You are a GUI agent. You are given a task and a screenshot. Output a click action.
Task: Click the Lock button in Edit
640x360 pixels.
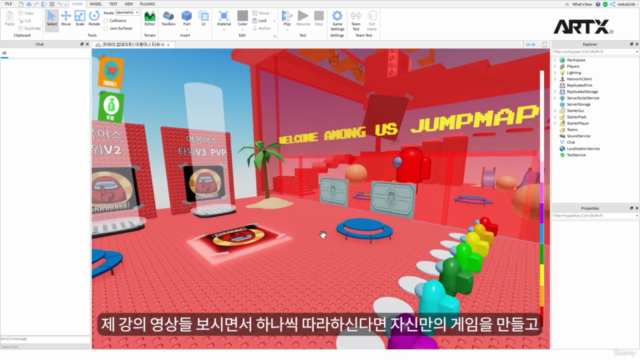click(x=260, y=20)
